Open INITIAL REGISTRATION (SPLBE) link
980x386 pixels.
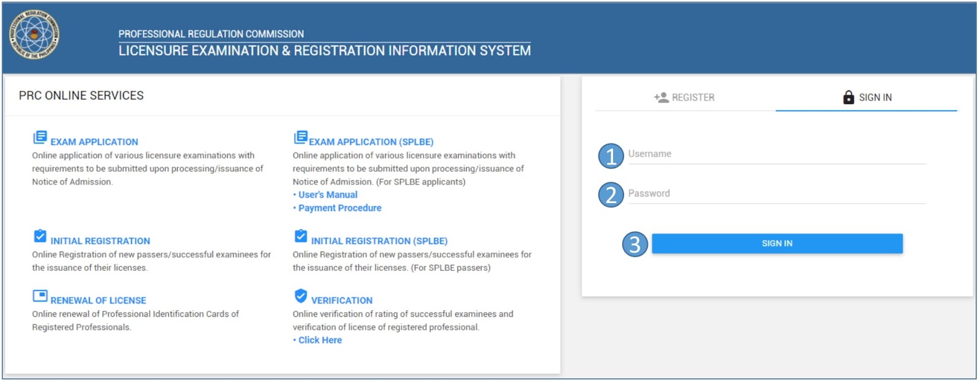click(x=379, y=242)
